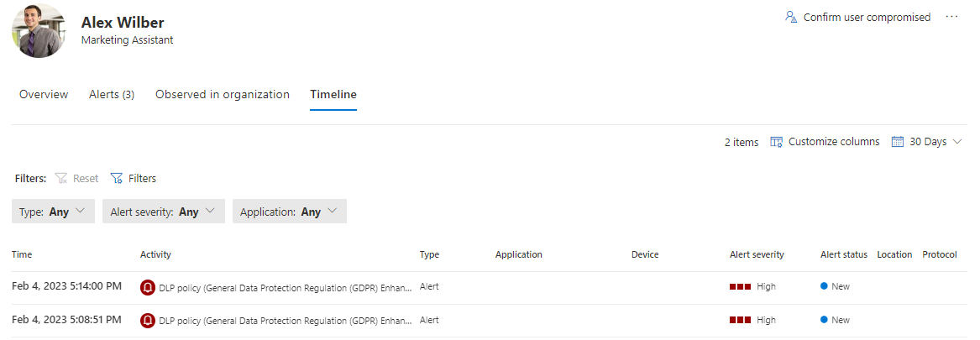Sort by the Alert severity column header
980x340 pixels.
(757, 254)
